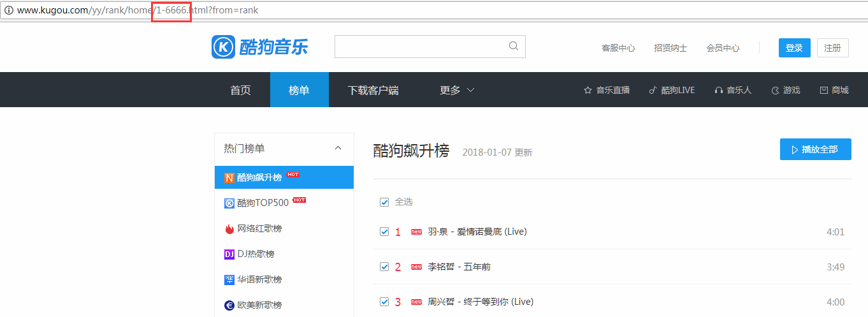
Task: Open song 李铭哲 - 五年前
Action: coord(459,267)
